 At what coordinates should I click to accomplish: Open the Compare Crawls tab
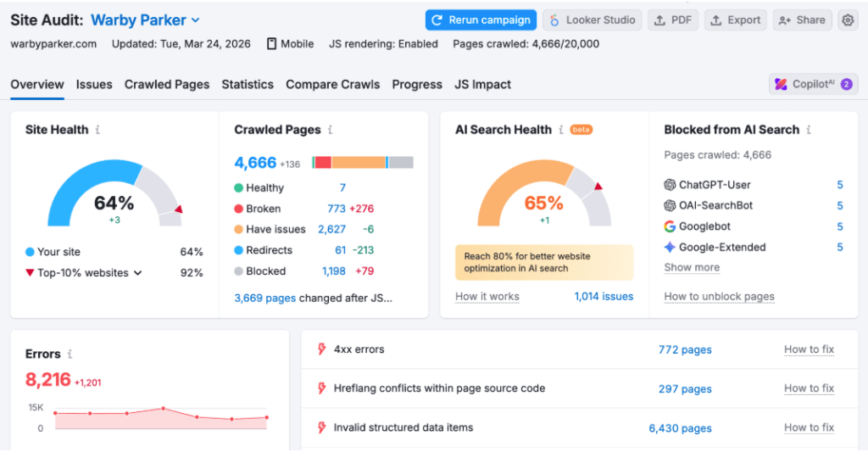(332, 84)
